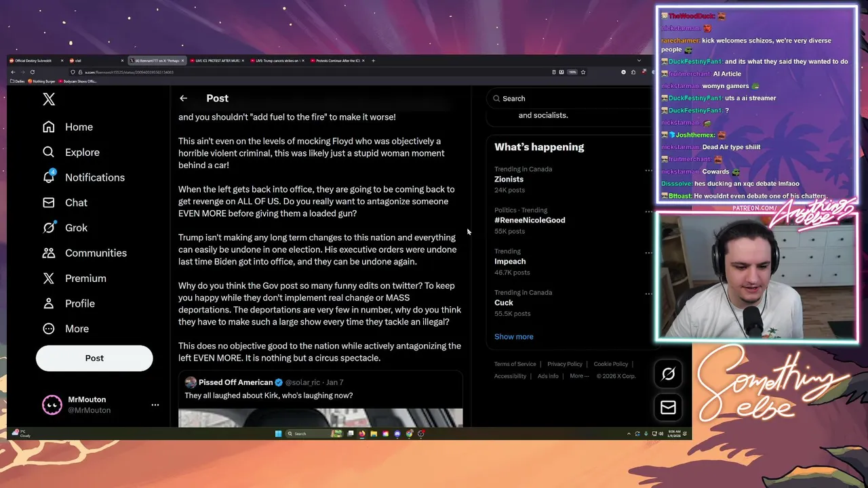Open the #ReneeNicoleGood trending topic
This screenshot has height=488, width=868.
[x=530, y=220]
